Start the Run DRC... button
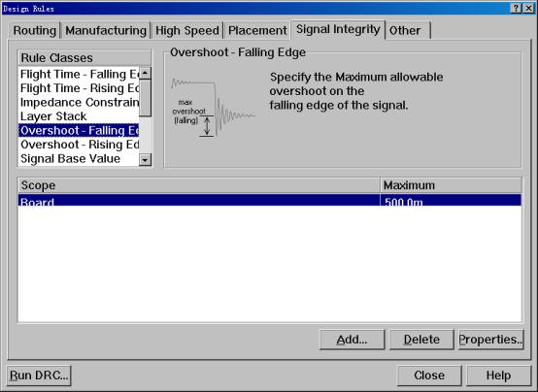Image resolution: width=538 pixels, height=392 pixels. (39, 376)
